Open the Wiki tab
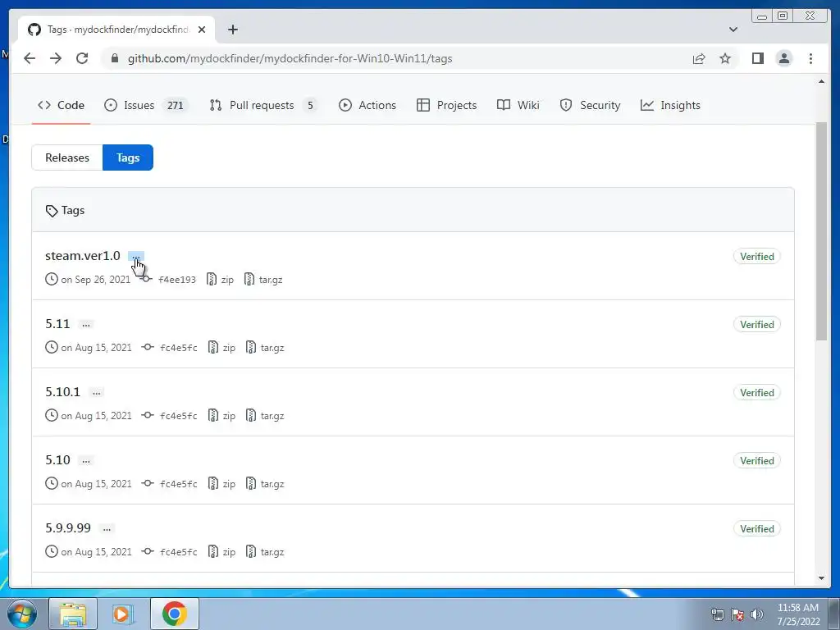The height and width of the screenshot is (630, 840). pyautogui.click(x=518, y=106)
